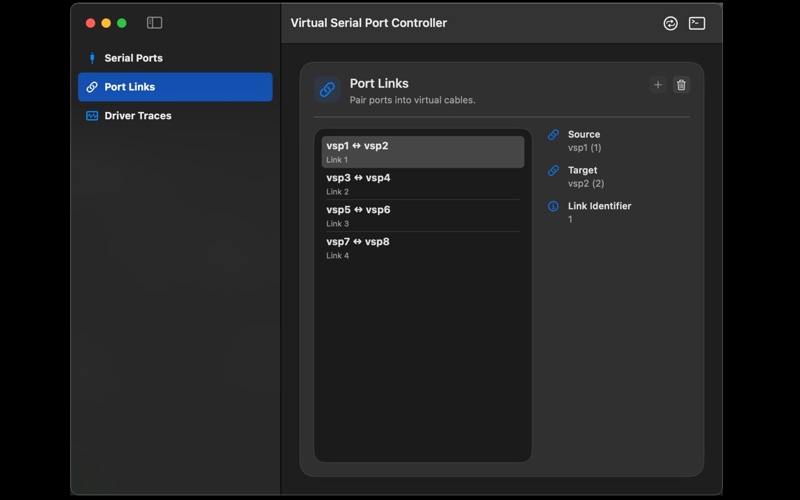Click the Source label
The image size is (800, 500).
point(584,134)
